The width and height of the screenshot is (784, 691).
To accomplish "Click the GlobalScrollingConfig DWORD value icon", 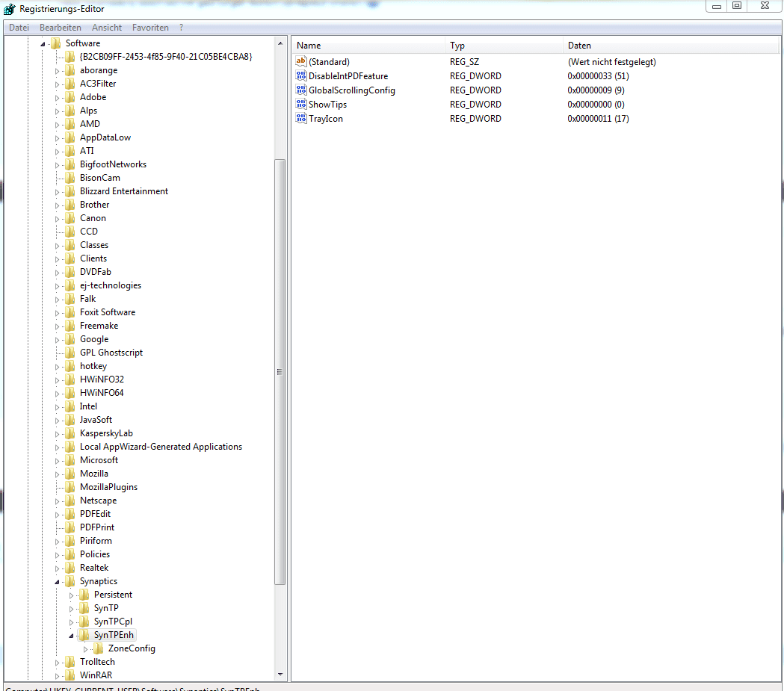I will coord(300,90).
